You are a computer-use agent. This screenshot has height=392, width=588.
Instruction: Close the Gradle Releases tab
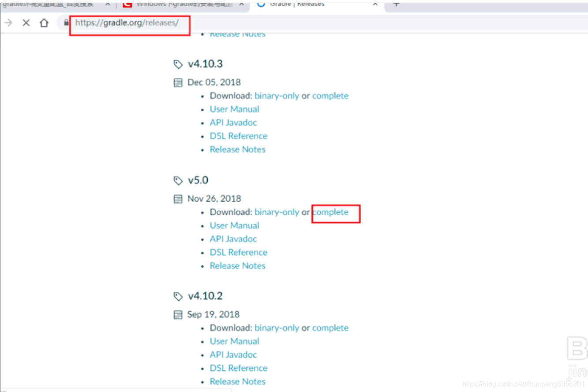click(375, 4)
